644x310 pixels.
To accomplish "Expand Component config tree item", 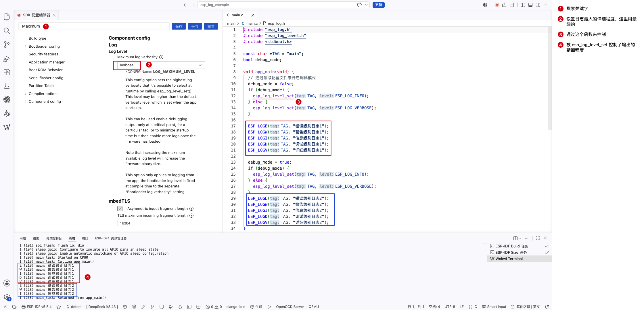I will (x=26, y=101).
